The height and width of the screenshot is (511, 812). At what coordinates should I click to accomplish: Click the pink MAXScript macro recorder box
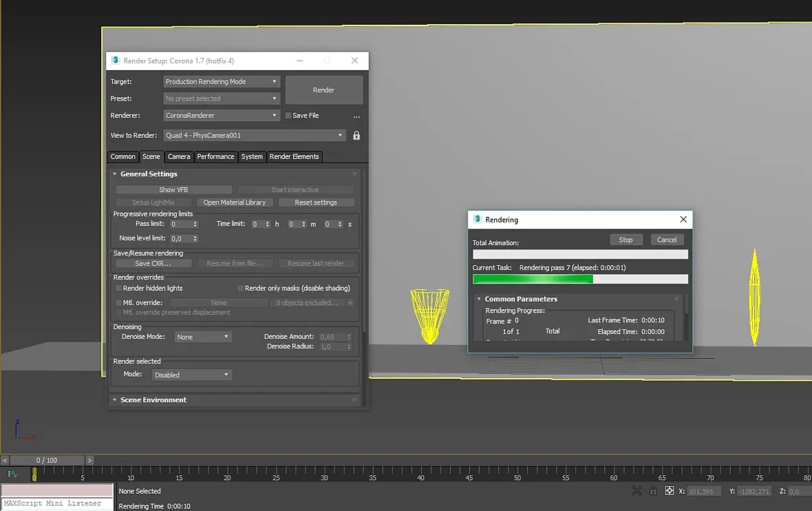click(57, 490)
